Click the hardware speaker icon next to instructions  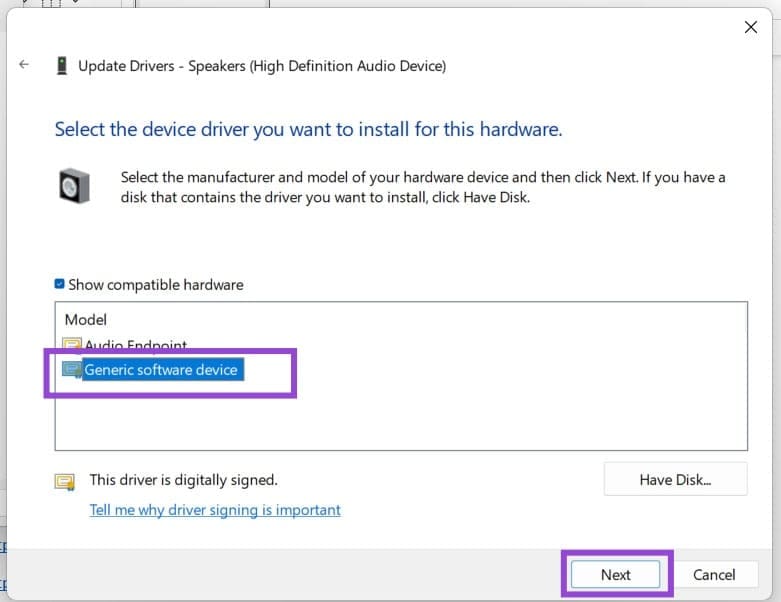[74, 186]
